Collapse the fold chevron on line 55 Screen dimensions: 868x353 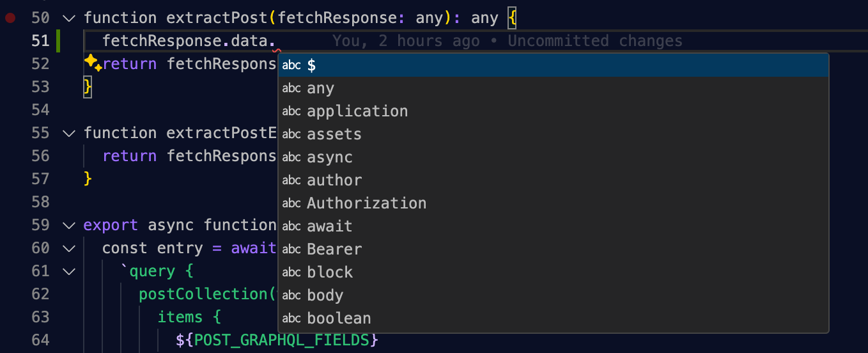69,133
